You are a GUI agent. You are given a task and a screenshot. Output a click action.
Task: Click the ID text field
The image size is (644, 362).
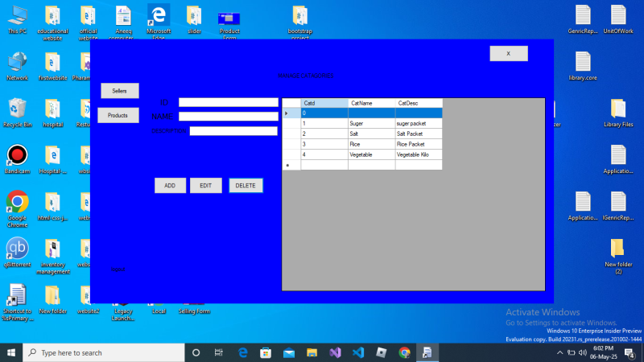click(x=228, y=102)
